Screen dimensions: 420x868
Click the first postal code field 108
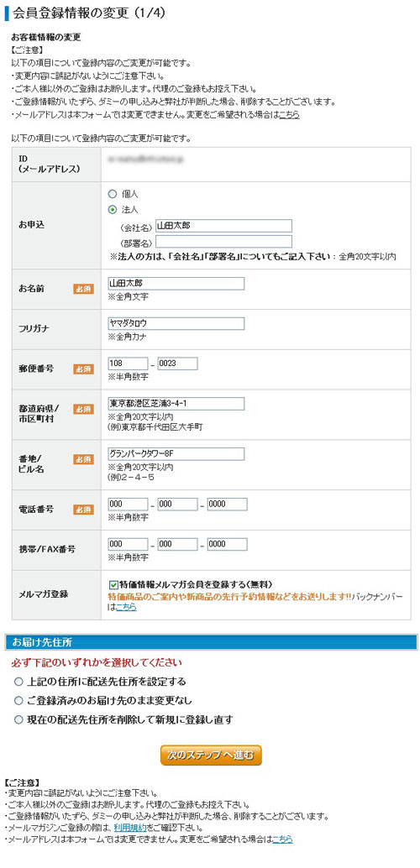[x=128, y=363]
